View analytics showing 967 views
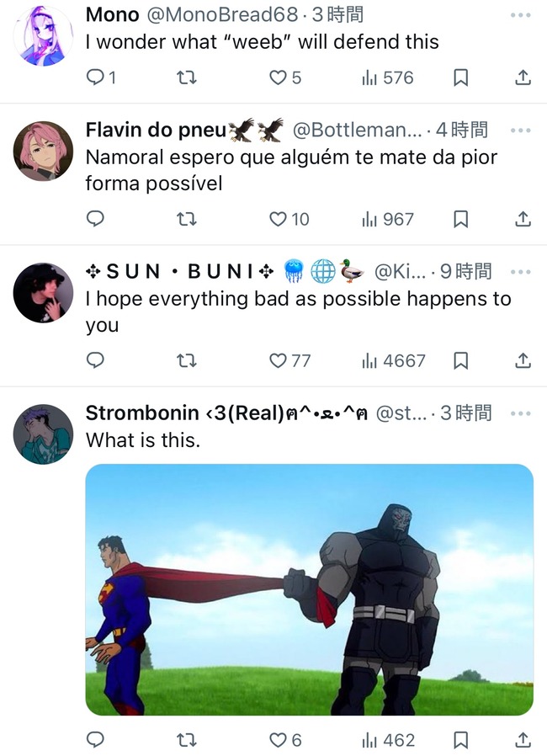The height and width of the screenshot is (756, 547). (x=387, y=220)
